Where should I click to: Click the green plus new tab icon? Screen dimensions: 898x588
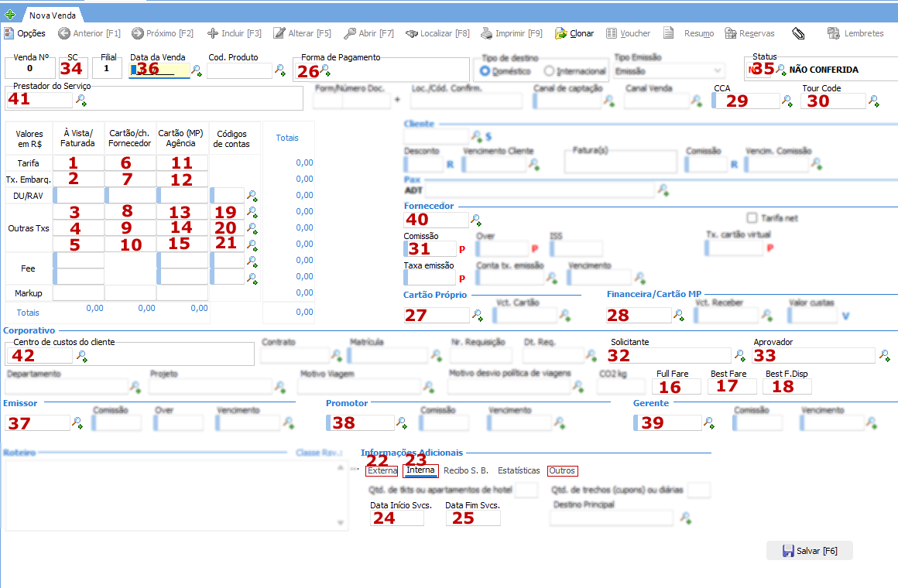tap(10, 15)
